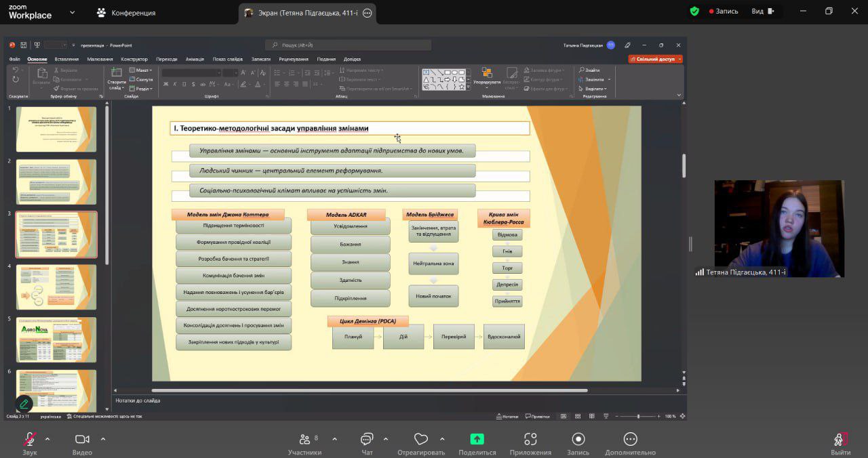Image resolution: width=868 pixels, height=458 pixels.
Task: Toggle the Запись recording button
Action: click(x=578, y=440)
